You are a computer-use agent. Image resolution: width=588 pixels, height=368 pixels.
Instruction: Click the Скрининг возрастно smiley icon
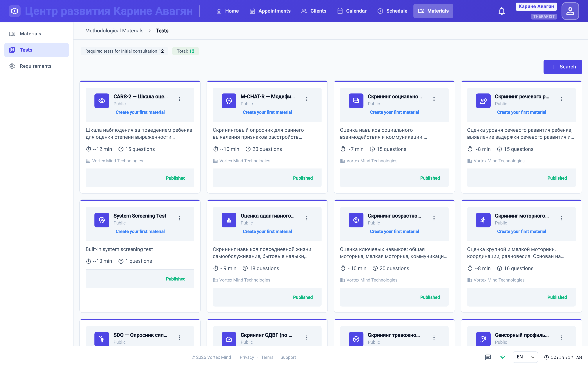tap(356, 220)
